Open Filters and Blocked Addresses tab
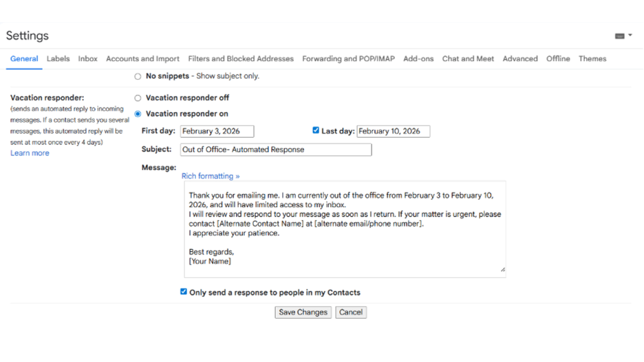Screen dimensions: 644x362 pyautogui.click(x=241, y=59)
